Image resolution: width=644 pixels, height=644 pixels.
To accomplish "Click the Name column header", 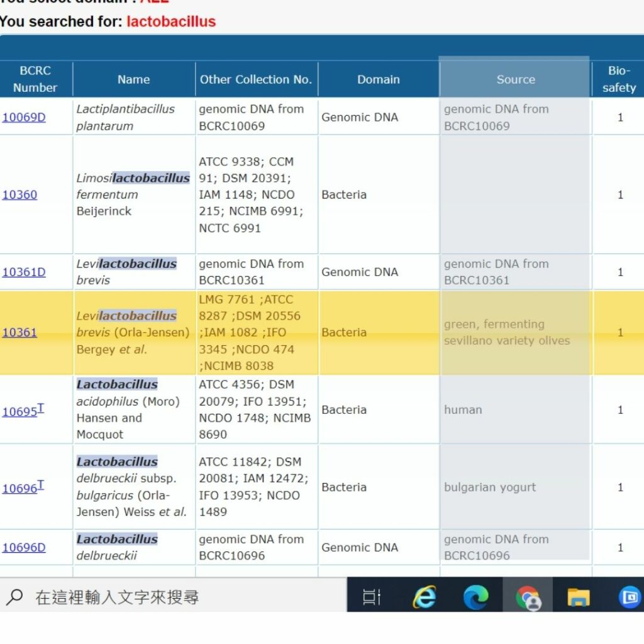I will (133, 79).
